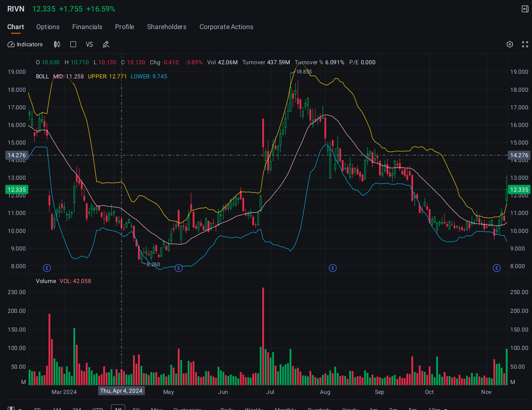Collapse the side panel with top-right arrow icon
Screen dimensions: 532x410
pos(525,9)
